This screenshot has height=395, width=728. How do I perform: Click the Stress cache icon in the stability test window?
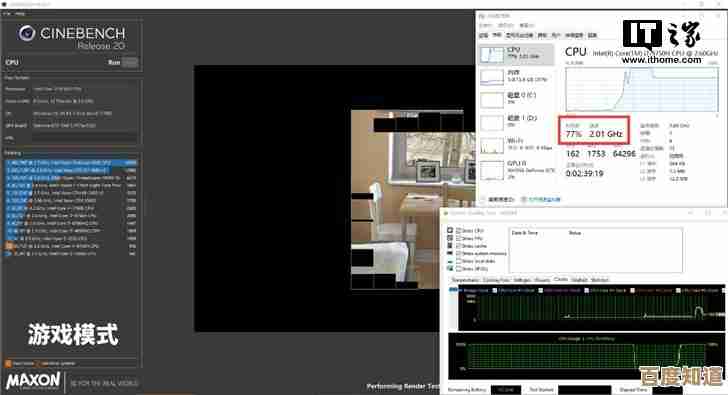[450, 246]
